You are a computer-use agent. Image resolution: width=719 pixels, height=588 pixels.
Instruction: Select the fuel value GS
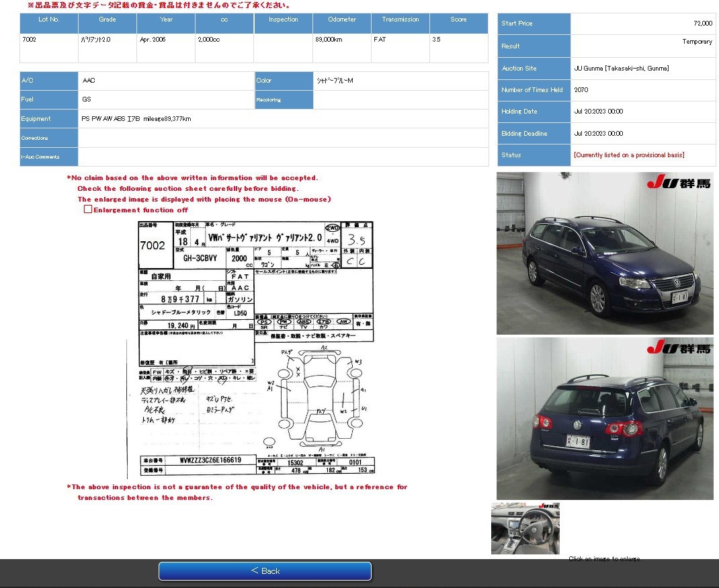click(87, 99)
